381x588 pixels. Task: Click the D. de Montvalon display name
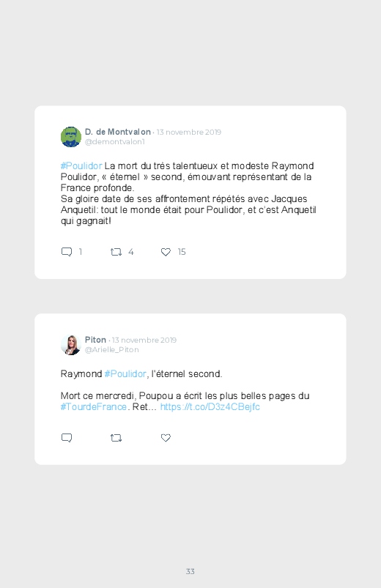point(117,132)
